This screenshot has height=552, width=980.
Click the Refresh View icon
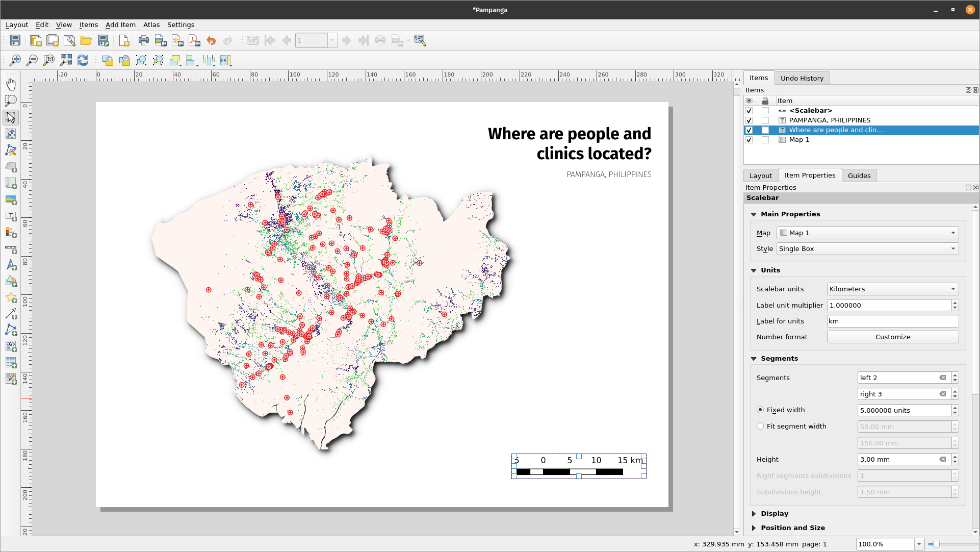(83, 60)
